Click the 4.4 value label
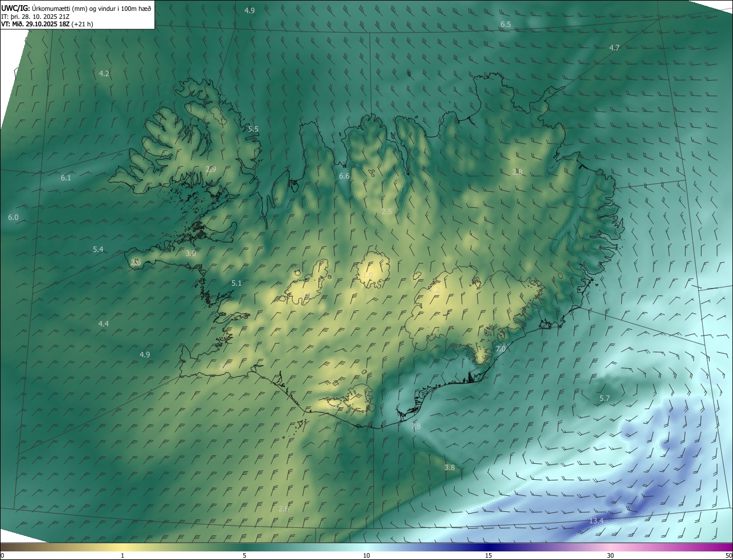 pos(103,324)
